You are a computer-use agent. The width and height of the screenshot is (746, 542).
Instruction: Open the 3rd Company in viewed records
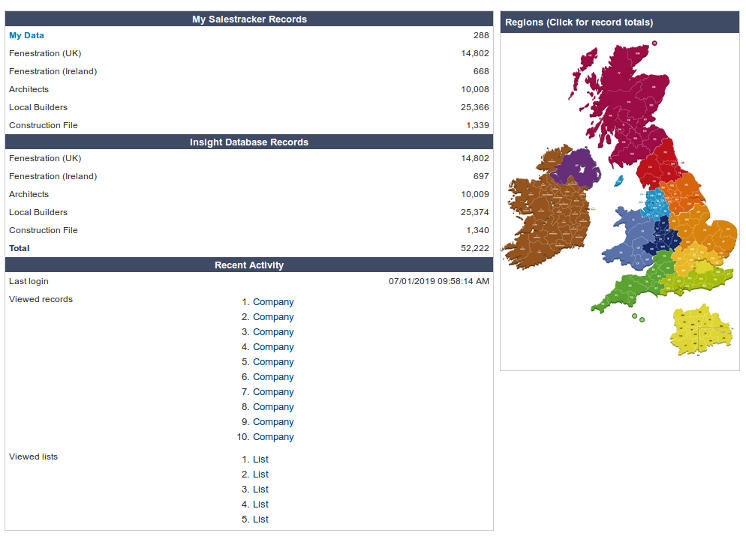coord(273,332)
